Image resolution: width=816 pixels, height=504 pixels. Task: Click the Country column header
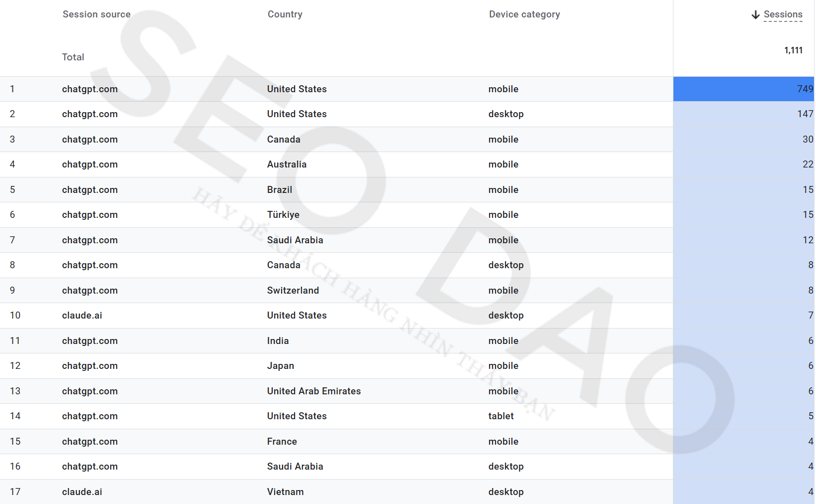coord(285,14)
